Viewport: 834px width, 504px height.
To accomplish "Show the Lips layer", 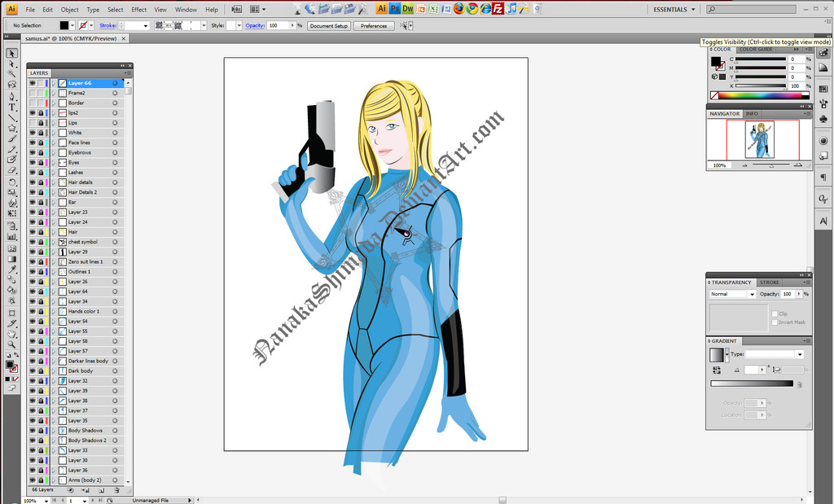I will click(x=33, y=123).
